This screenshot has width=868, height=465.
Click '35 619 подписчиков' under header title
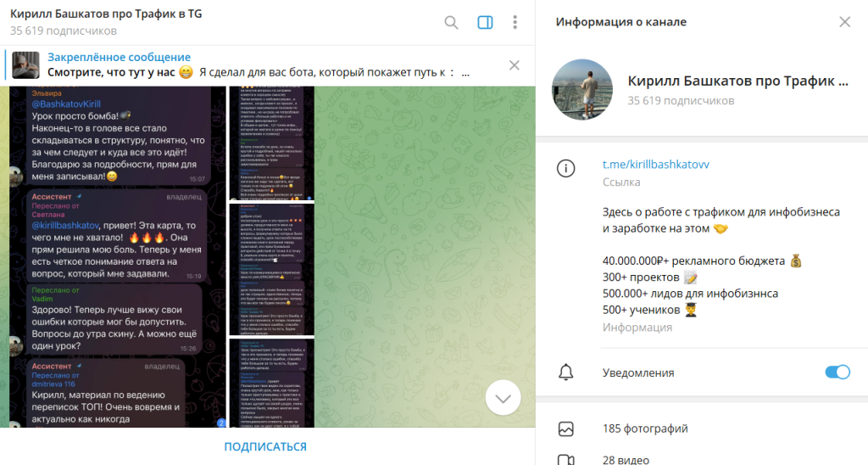pos(63,31)
